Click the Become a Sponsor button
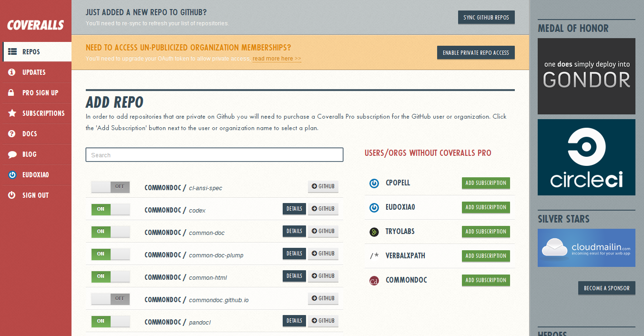644x336 pixels. click(607, 288)
